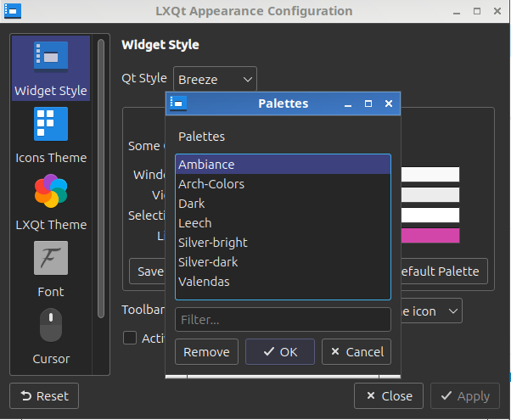Click the magenta color swatch
The height and width of the screenshot is (420, 511).
click(x=430, y=236)
